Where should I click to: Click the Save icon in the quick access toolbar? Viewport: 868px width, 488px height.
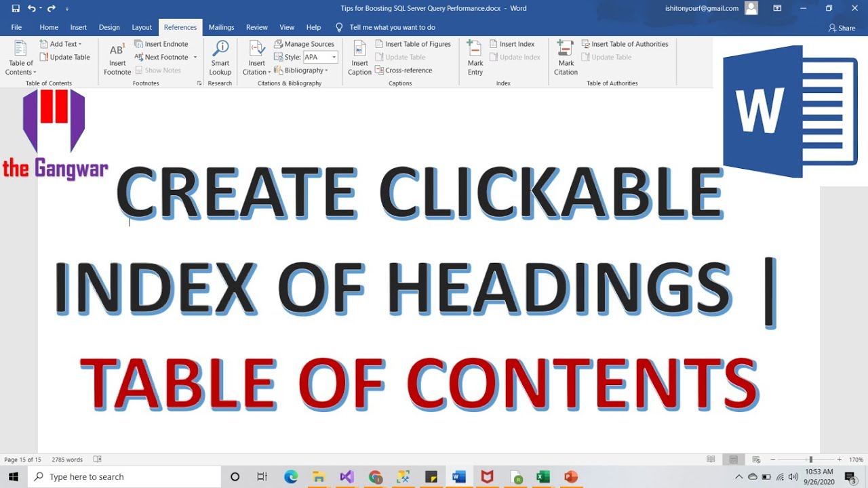pos(16,8)
